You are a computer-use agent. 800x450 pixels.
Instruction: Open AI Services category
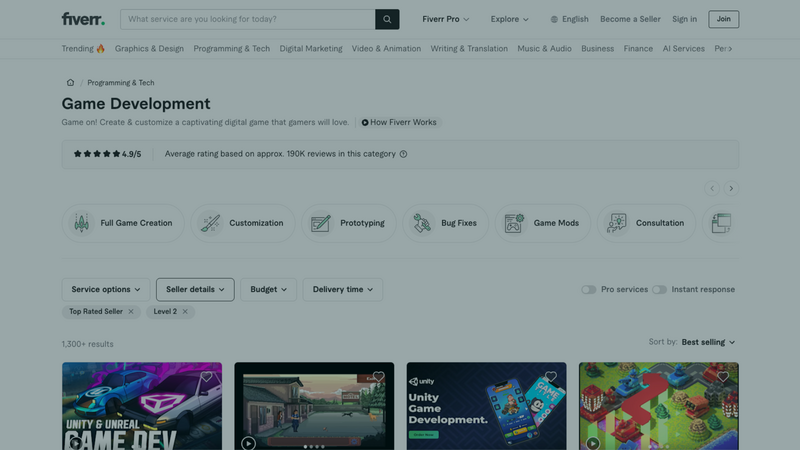(683, 49)
